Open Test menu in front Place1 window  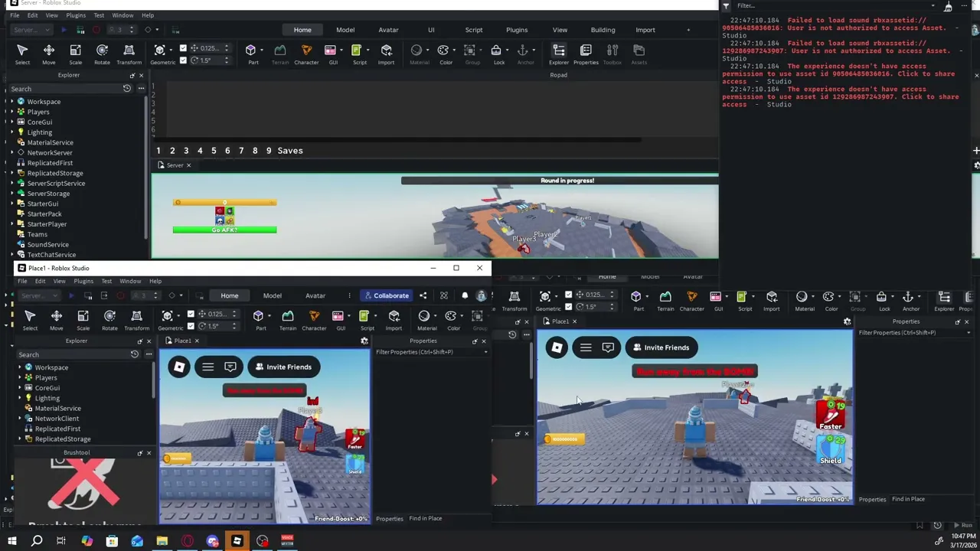tap(106, 281)
